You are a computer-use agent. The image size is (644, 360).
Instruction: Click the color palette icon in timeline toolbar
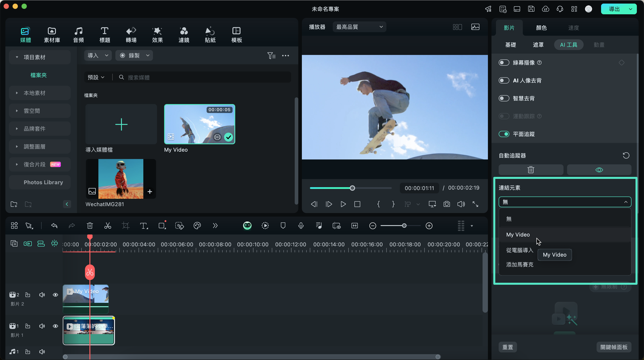[197, 226]
